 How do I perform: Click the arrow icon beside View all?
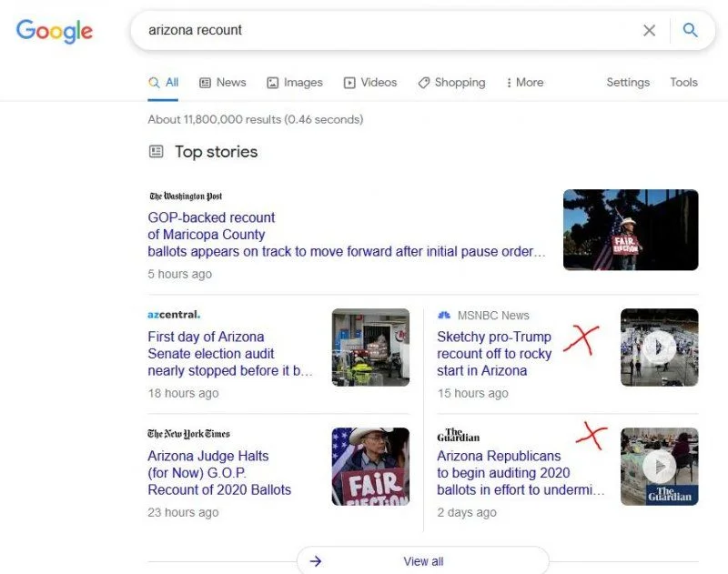pyautogui.click(x=316, y=561)
